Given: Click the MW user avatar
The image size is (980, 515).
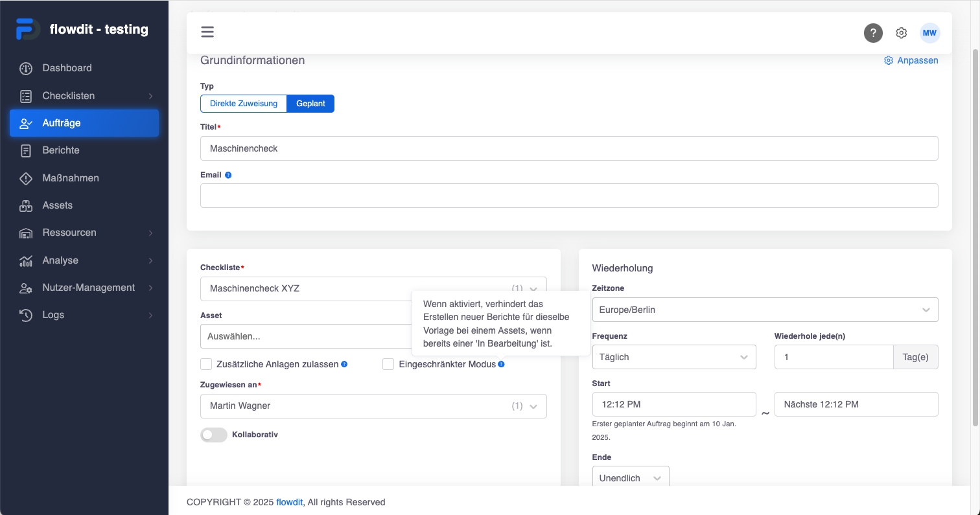Looking at the screenshot, I should click(929, 33).
